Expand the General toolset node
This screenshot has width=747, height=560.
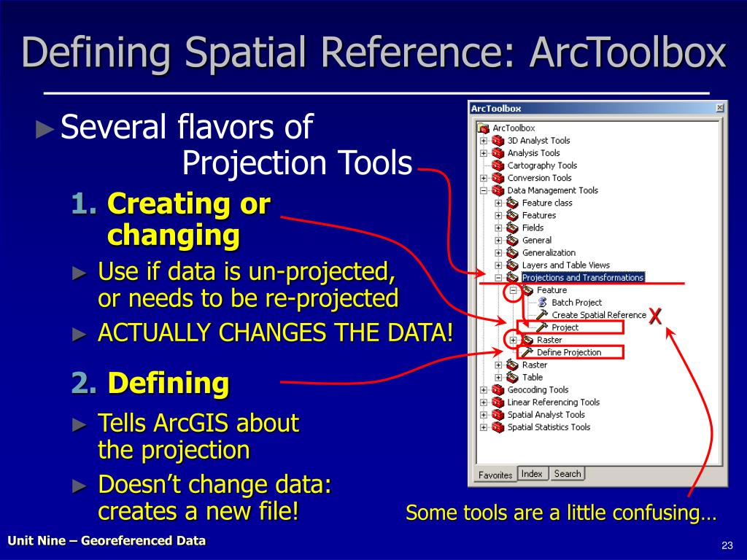pos(498,240)
